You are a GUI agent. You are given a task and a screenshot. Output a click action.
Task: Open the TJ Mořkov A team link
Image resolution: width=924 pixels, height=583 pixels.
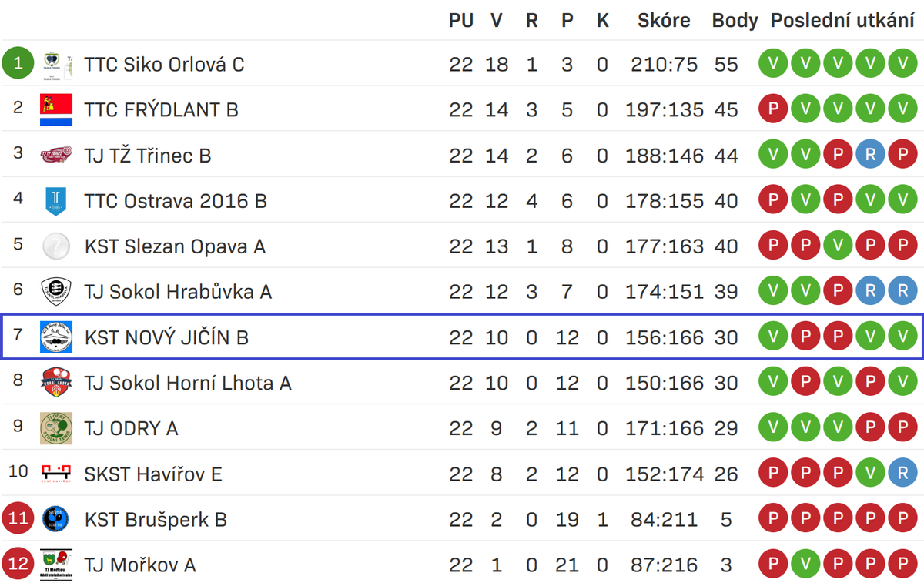coord(140,565)
